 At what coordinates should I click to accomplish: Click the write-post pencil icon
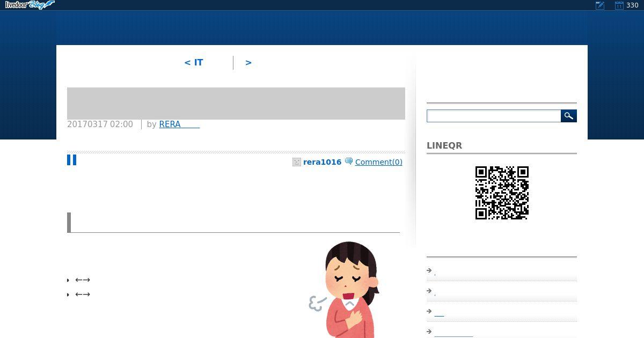pyautogui.click(x=600, y=5)
